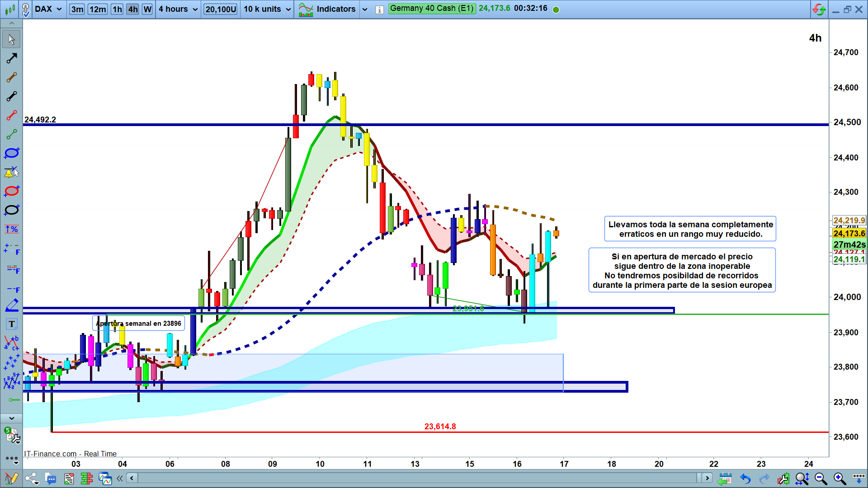
Task: Click the go to date calendar icon
Action: pyautogui.click(x=725, y=479)
